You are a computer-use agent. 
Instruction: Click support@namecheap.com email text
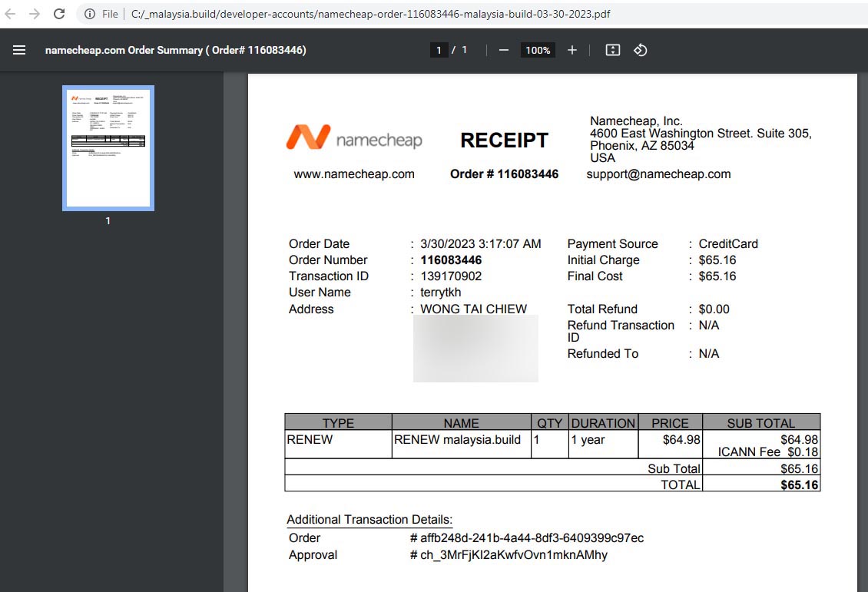pyautogui.click(x=659, y=174)
